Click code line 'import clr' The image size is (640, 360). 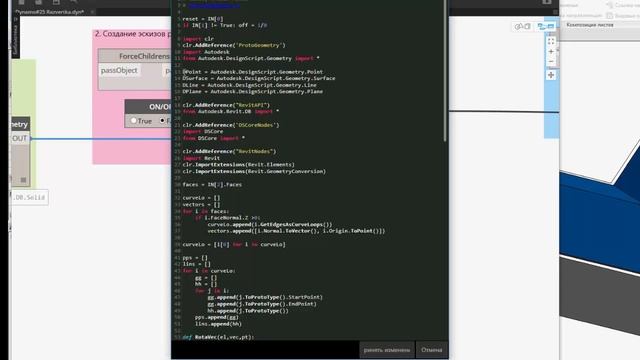[x=198, y=39]
